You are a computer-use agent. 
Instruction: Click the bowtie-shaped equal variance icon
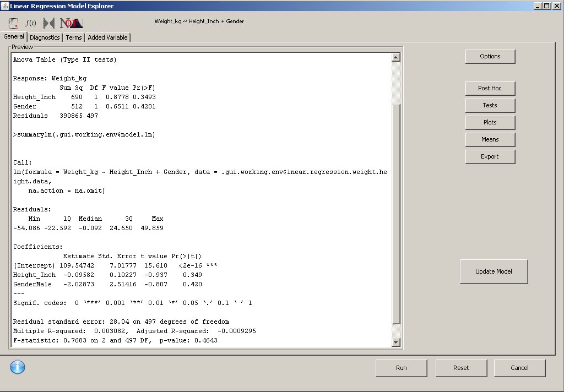click(x=49, y=23)
